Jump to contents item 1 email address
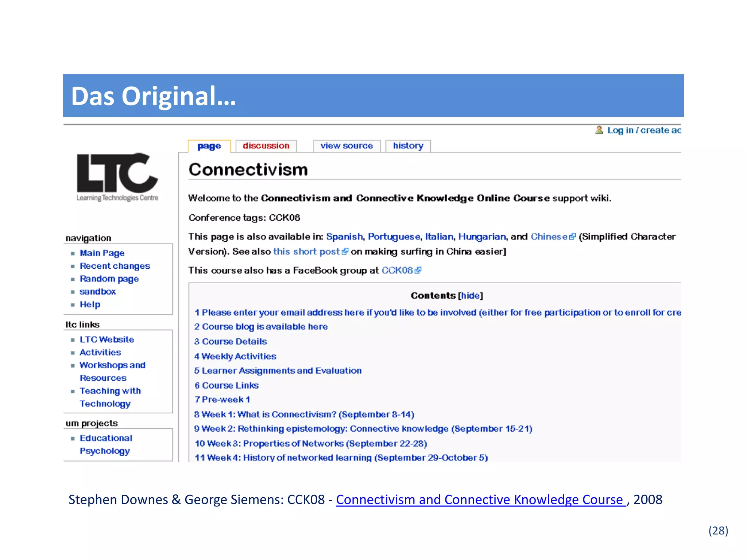 click(x=438, y=312)
